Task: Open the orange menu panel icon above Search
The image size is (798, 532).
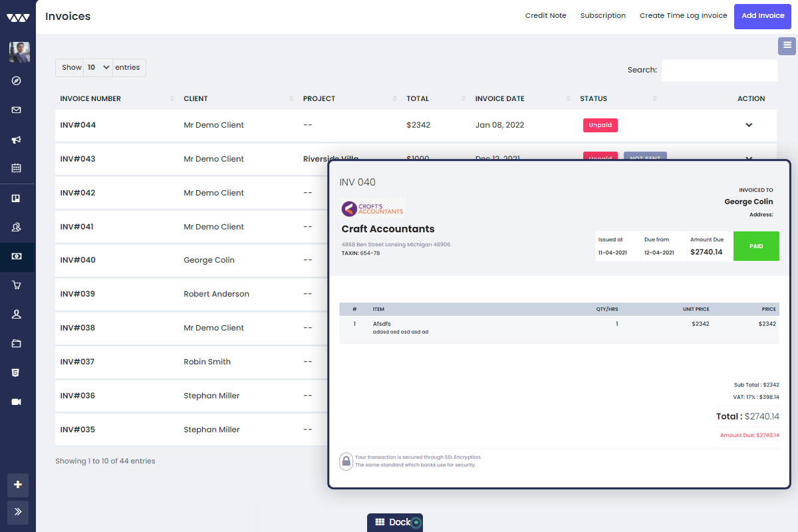Action: point(787,46)
